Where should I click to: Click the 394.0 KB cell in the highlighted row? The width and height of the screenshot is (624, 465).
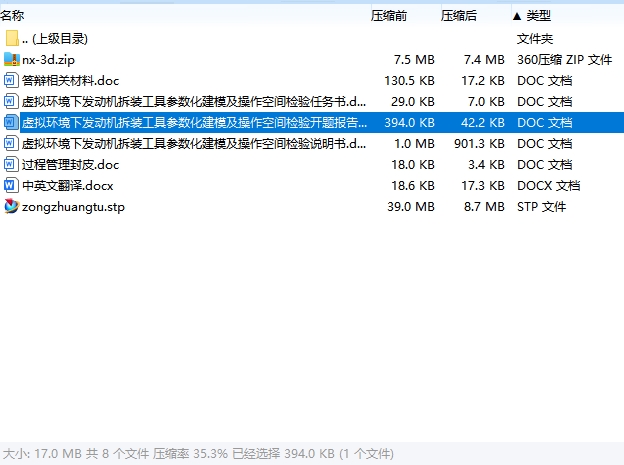(x=410, y=123)
